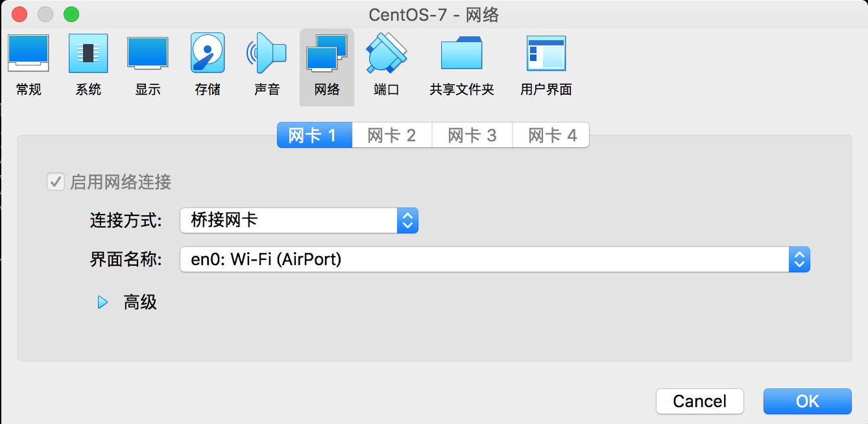The width and height of the screenshot is (868, 424).
Task: Expand the 高级 advanced disclosure triangle
Action: [x=102, y=302]
